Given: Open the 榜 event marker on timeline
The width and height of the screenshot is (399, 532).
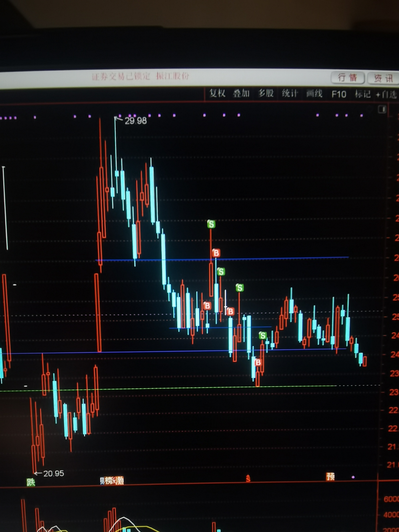Looking at the screenshot, I should [109, 481].
